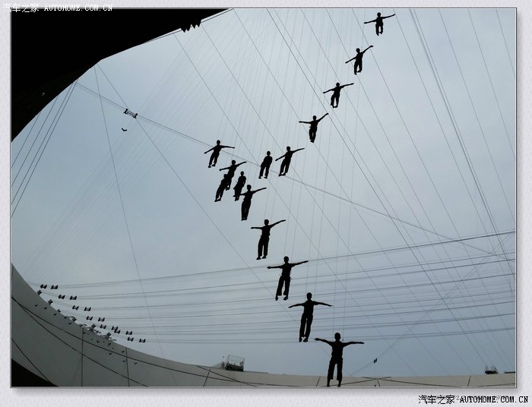Click the second performer from the bottom
The width and height of the screenshot is (532, 407).
pyautogui.click(x=307, y=316)
